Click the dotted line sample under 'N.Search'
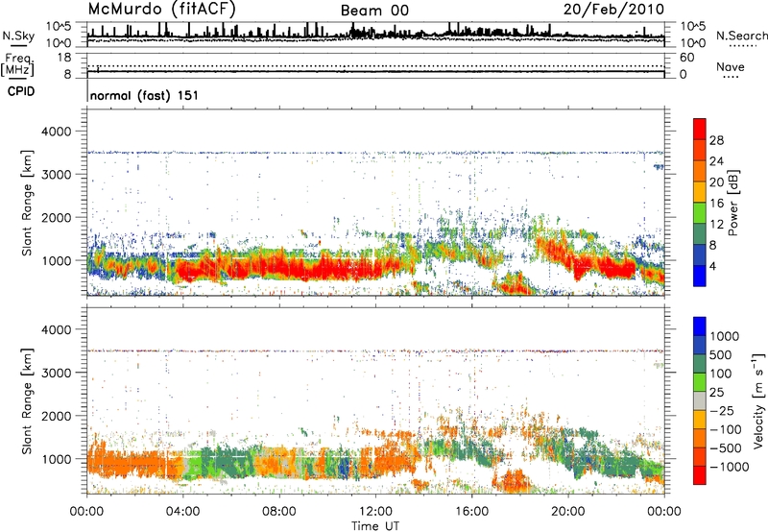The height and width of the screenshot is (532, 768). [743, 46]
